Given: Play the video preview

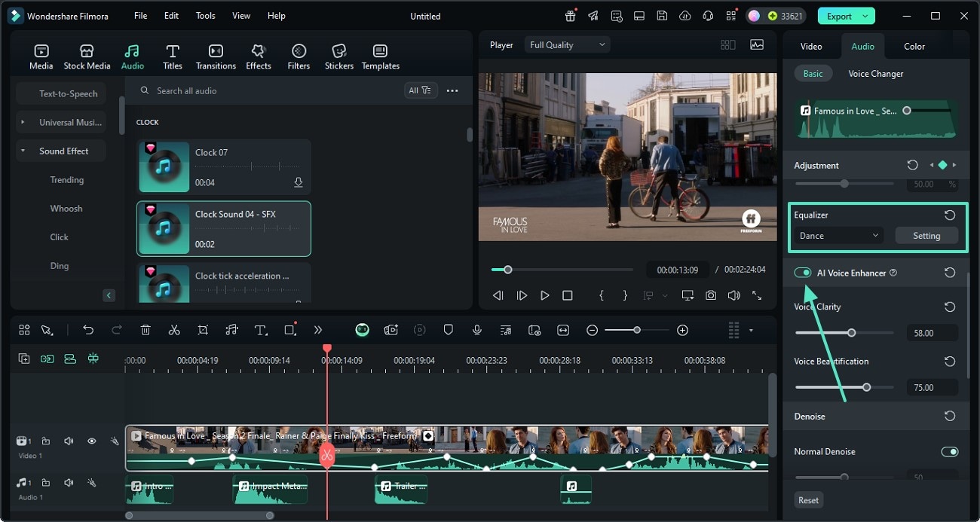Looking at the screenshot, I should 544,295.
